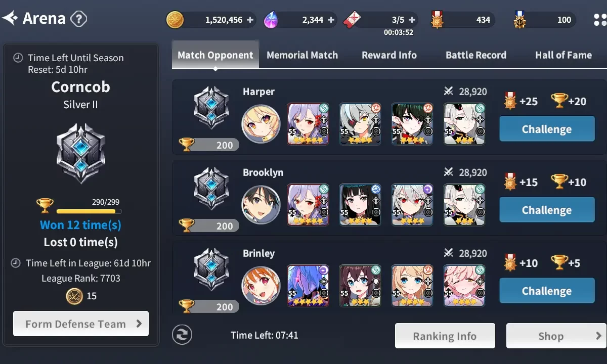Click the 290/299 trophy progress bar
This screenshot has width=607, height=364.
(89, 211)
